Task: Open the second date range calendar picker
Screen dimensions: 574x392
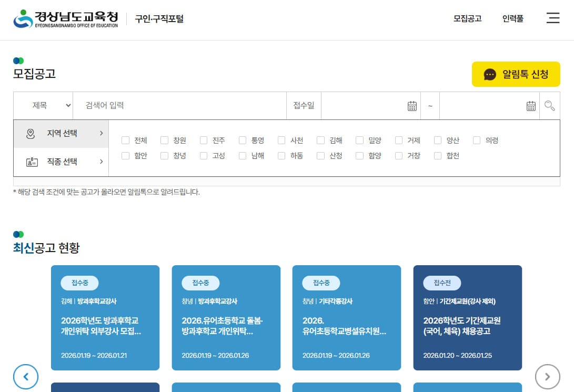Action: pos(531,105)
